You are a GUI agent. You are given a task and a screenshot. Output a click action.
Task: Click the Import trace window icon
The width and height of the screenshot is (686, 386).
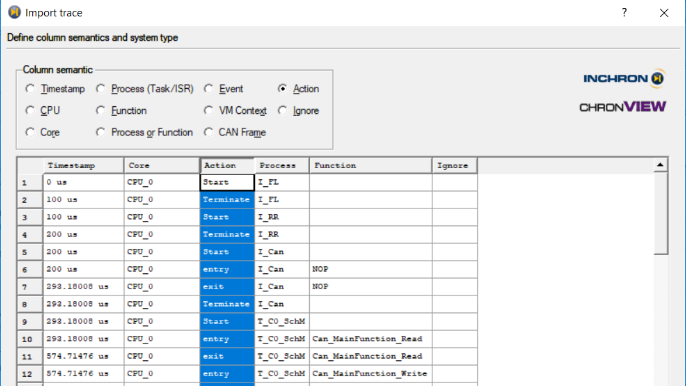(14, 12)
